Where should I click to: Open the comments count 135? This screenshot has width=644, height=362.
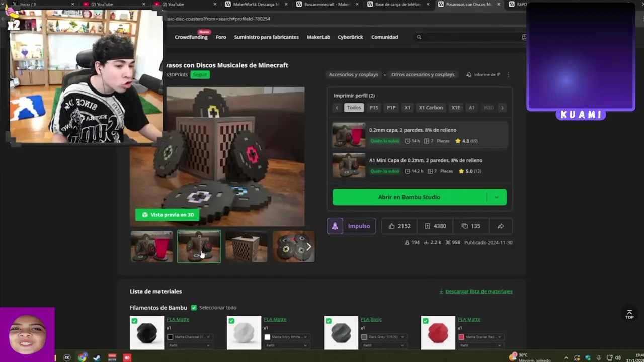[x=471, y=226]
